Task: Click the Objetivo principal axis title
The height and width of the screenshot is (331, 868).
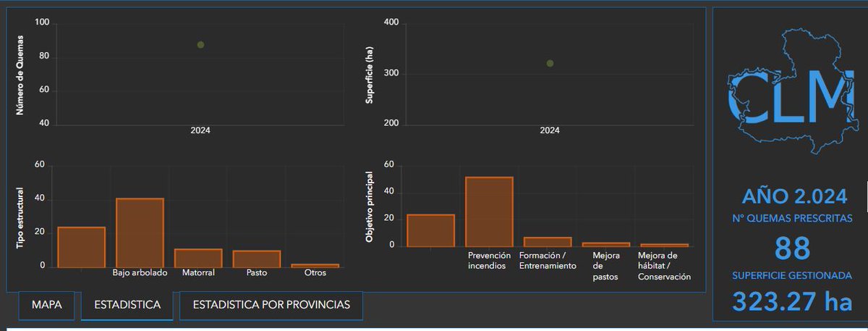Action: point(369,206)
